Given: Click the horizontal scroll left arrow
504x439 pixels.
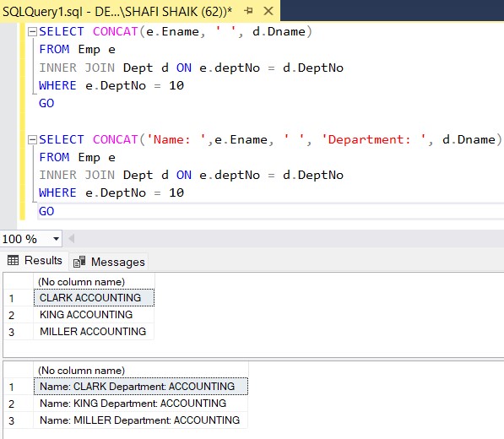Looking at the screenshot, I should [72, 238].
